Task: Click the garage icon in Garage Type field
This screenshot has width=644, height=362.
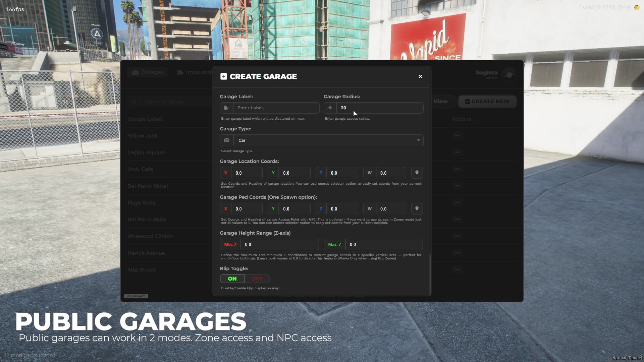Action: click(227, 140)
